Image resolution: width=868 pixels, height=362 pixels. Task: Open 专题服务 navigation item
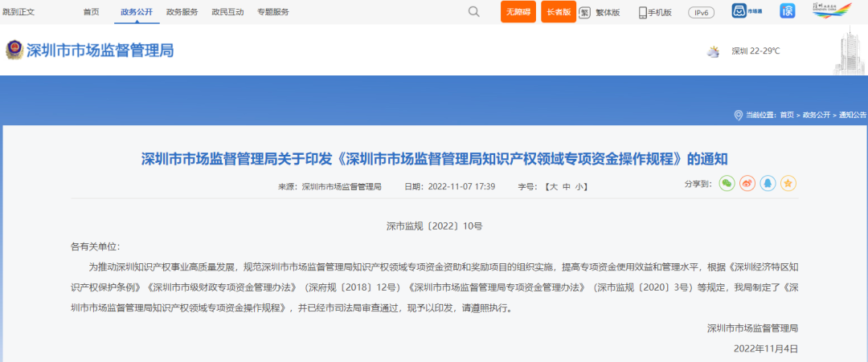coord(273,11)
